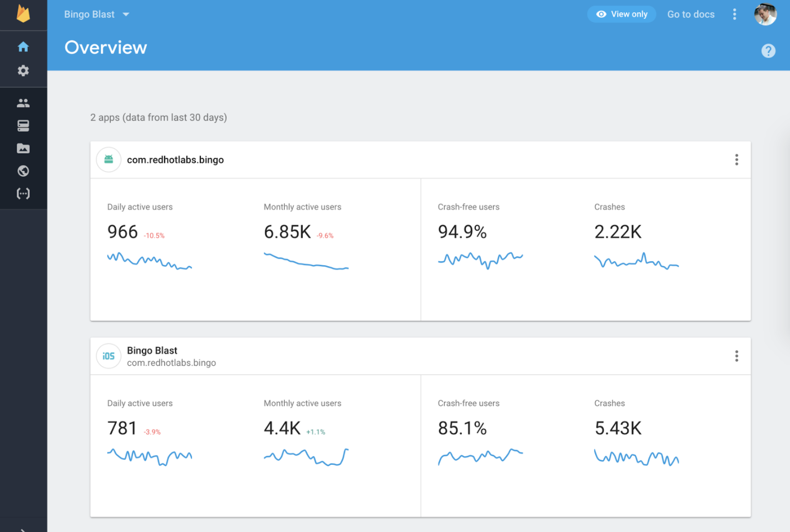The image size is (790, 532).
Task: Click the iOS crashes sparkline chart
Action: 636,458
